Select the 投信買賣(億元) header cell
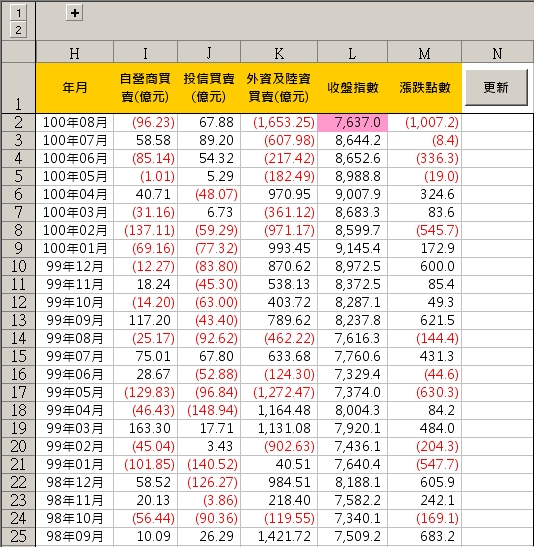 (x=209, y=88)
